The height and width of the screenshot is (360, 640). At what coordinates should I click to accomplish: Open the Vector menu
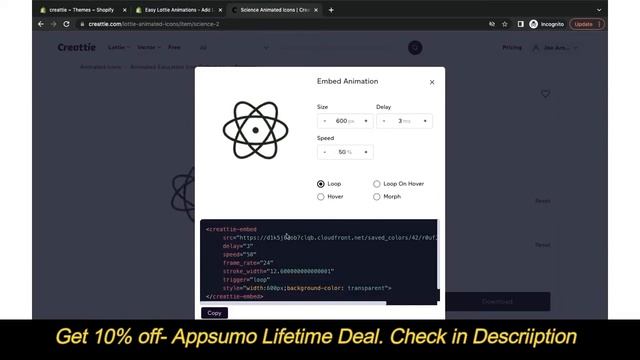(x=149, y=47)
